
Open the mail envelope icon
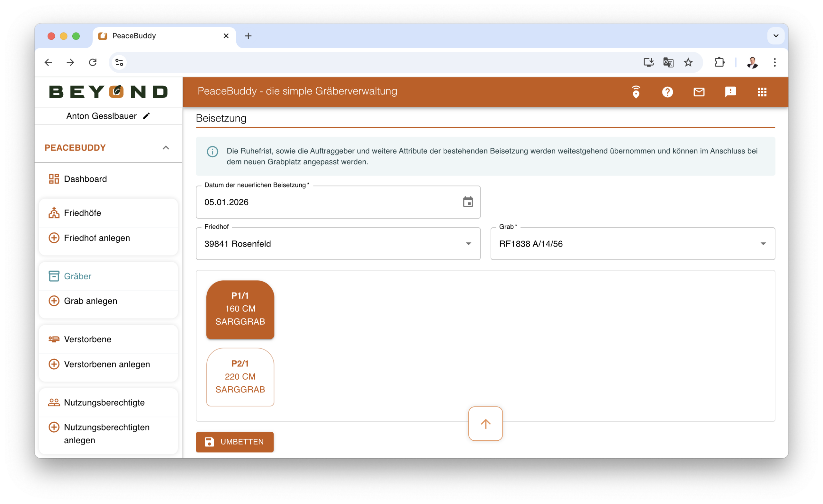(x=699, y=92)
